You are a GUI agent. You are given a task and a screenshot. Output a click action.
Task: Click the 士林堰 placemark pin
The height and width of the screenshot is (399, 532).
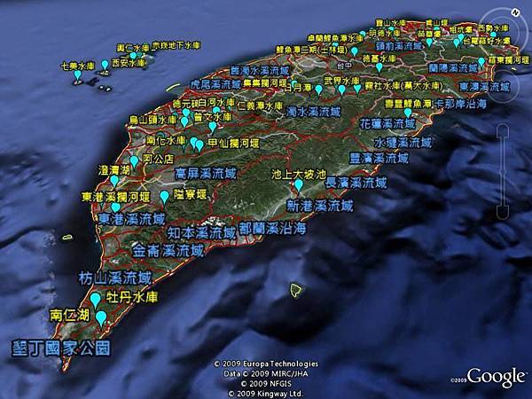tap(355, 51)
